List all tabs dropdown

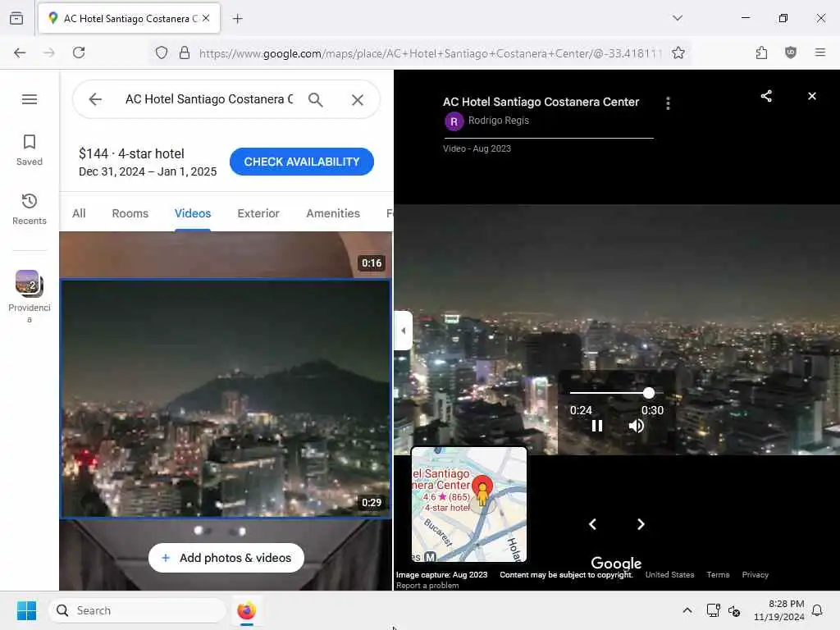[x=678, y=18]
